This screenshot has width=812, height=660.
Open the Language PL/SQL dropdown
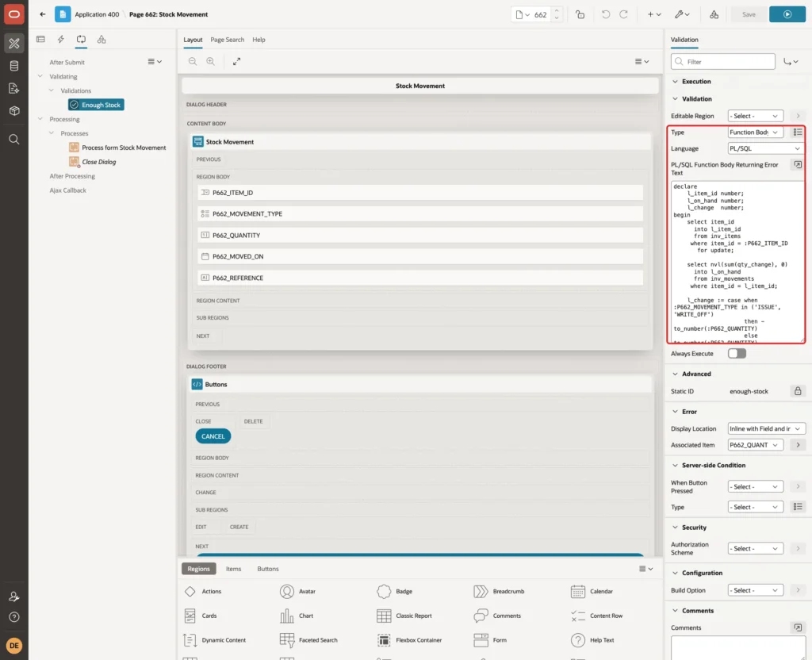765,148
